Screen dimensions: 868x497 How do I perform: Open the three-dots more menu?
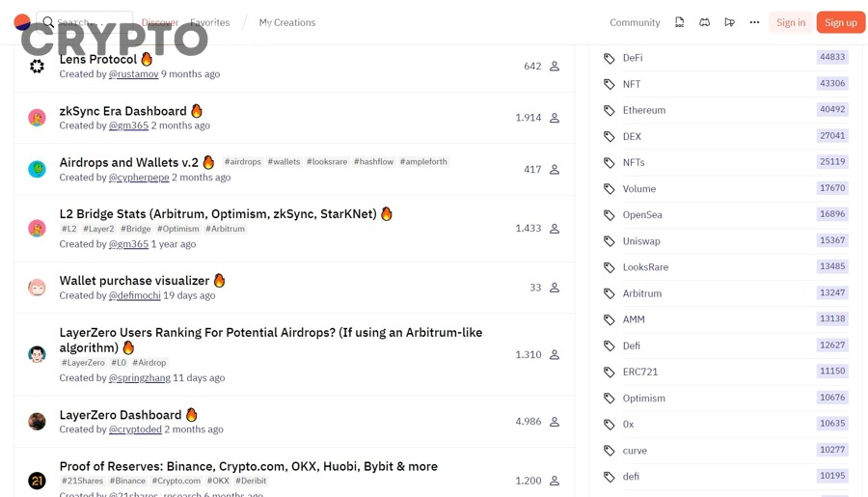coord(754,22)
